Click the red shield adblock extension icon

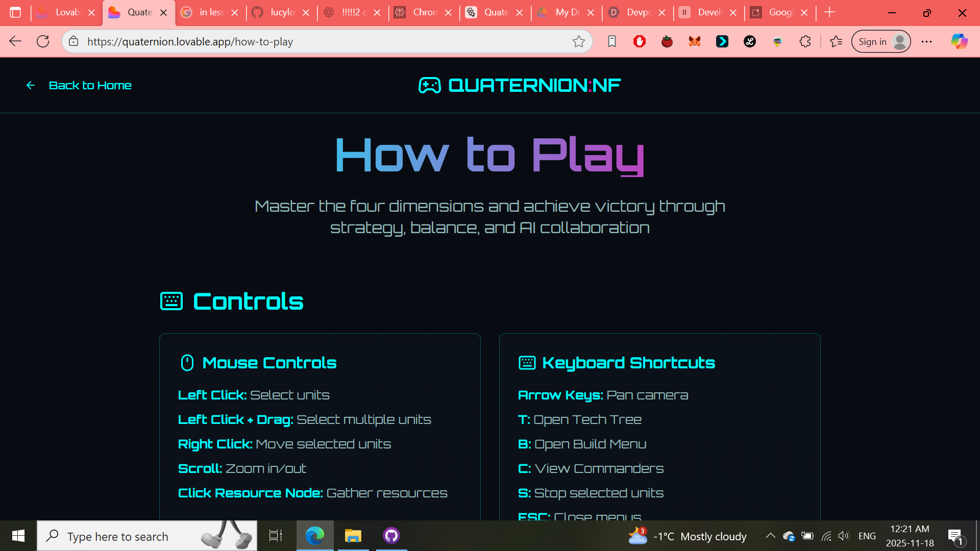[x=639, y=41]
